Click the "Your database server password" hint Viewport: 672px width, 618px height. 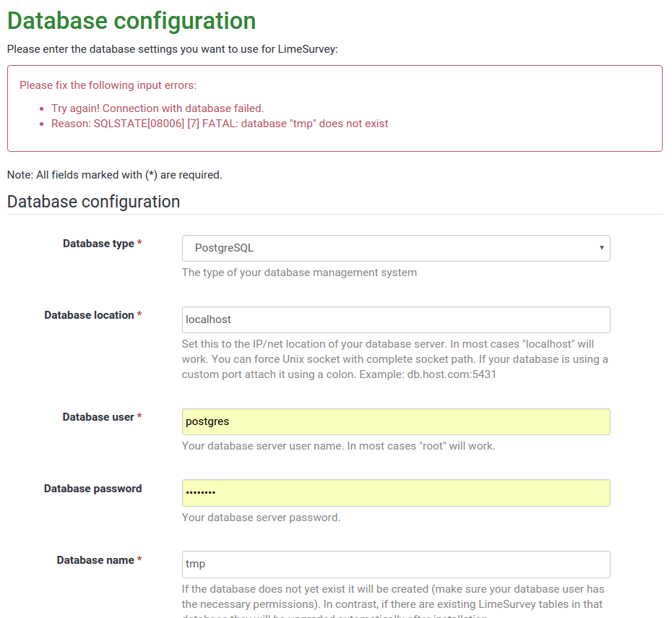click(261, 518)
